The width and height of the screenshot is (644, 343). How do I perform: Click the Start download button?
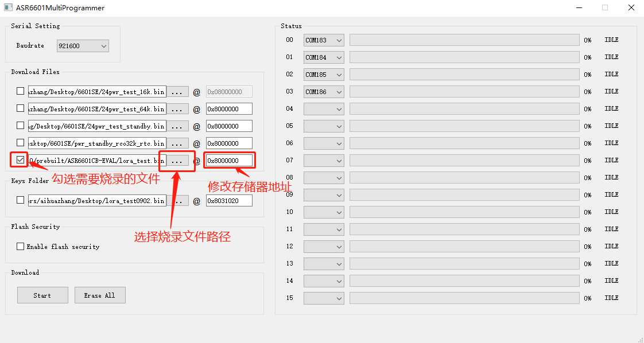(42, 295)
